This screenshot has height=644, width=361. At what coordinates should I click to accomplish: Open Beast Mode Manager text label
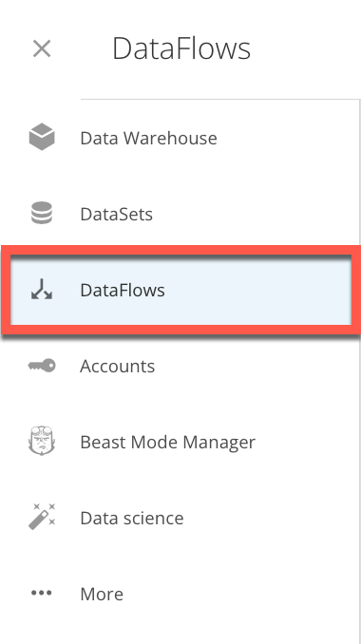point(167,442)
